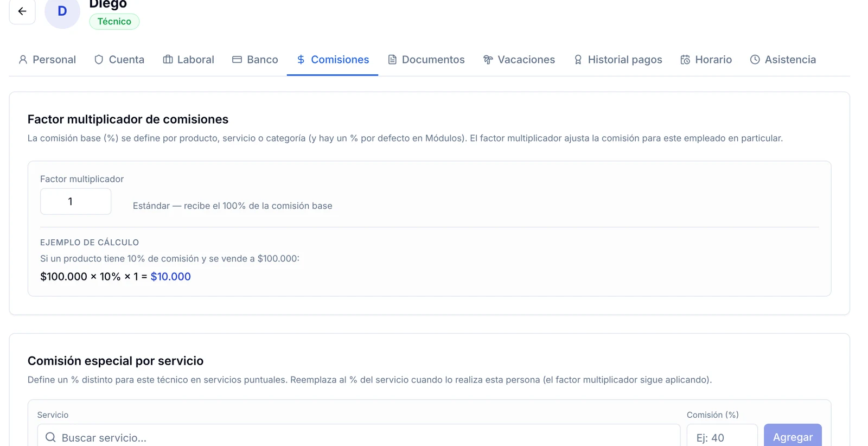Open the Asistencia tab

[x=783, y=60]
